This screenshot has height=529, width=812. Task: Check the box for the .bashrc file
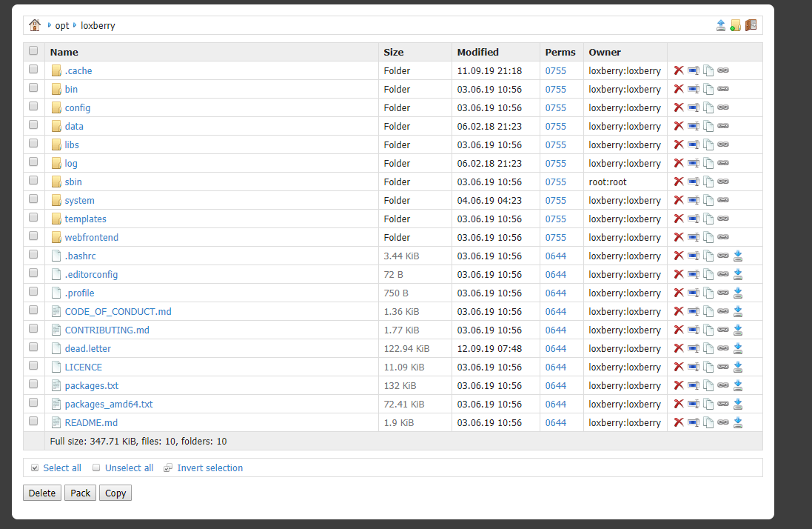click(33, 256)
